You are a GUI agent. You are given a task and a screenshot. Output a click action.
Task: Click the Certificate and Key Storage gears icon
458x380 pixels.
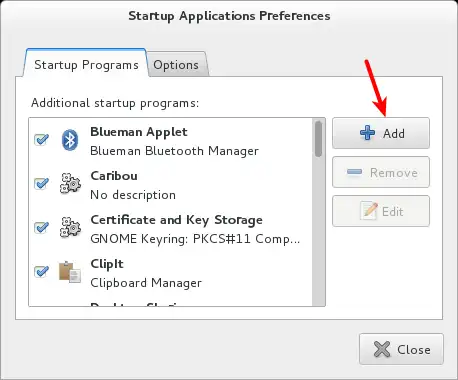pyautogui.click(x=70, y=227)
